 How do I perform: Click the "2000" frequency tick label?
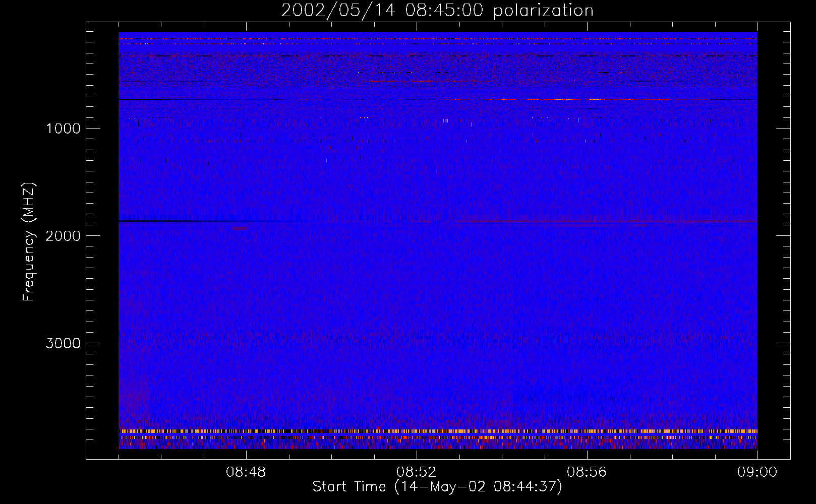pyautogui.click(x=63, y=236)
